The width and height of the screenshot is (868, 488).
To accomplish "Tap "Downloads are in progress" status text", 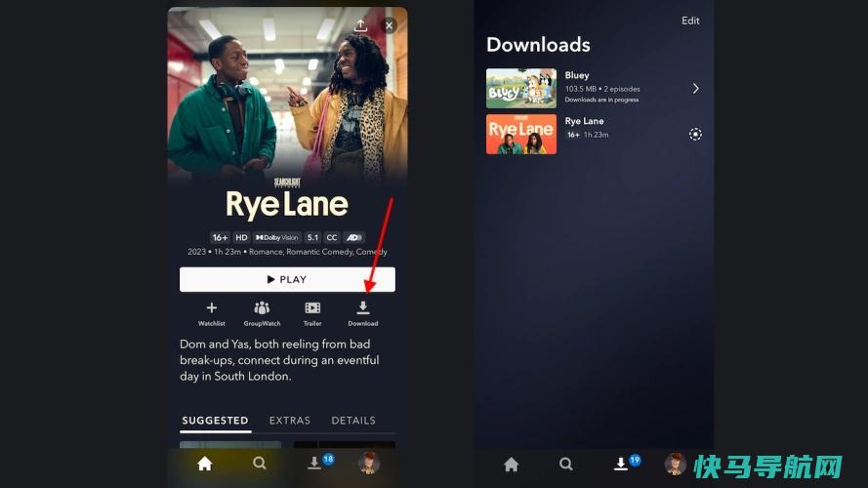I will (601, 100).
